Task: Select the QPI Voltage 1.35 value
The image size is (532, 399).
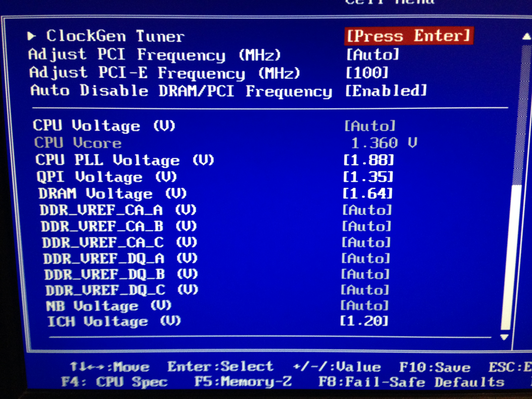Action: tap(368, 177)
